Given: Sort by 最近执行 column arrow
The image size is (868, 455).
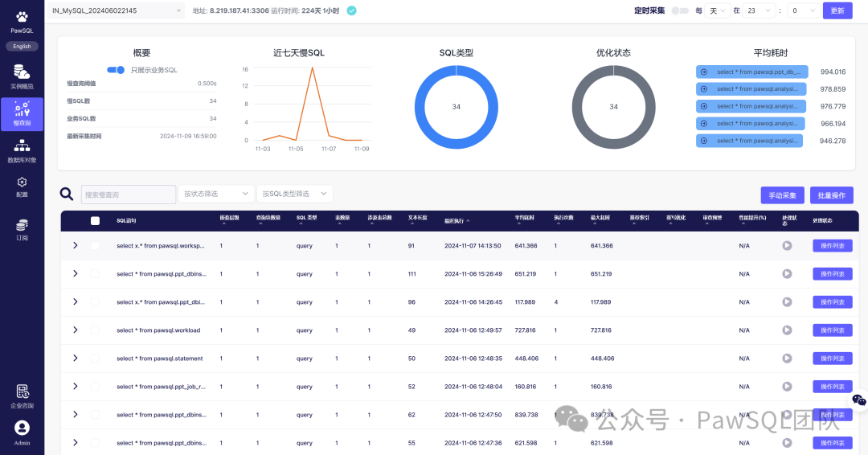Looking at the screenshot, I should [x=468, y=221].
